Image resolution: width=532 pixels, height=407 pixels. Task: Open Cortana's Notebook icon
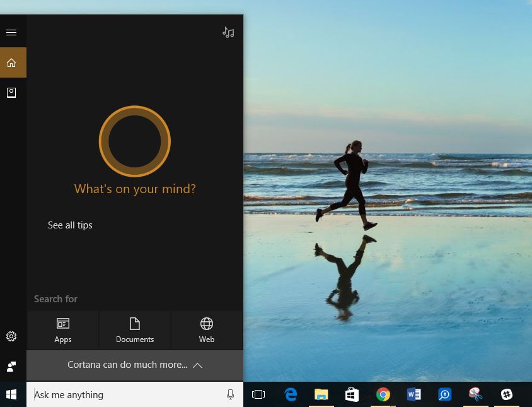(x=11, y=93)
